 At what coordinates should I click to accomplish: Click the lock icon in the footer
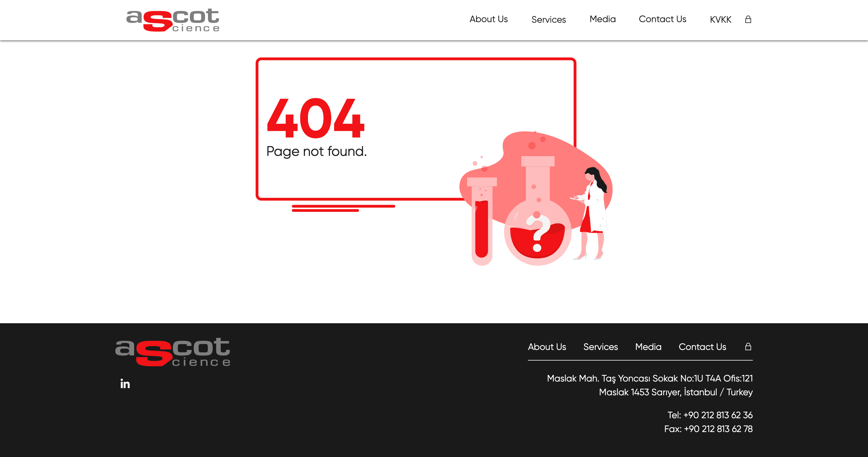[x=749, y=346]
